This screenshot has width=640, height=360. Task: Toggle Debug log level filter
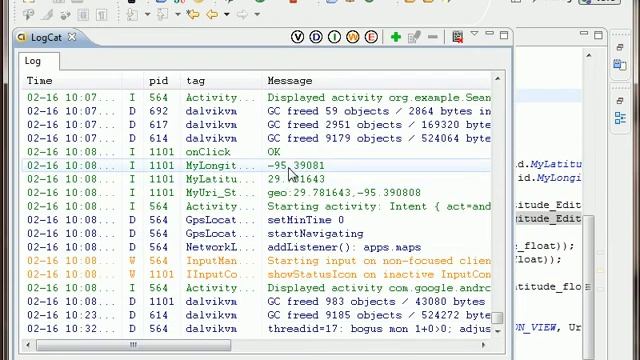316,37
